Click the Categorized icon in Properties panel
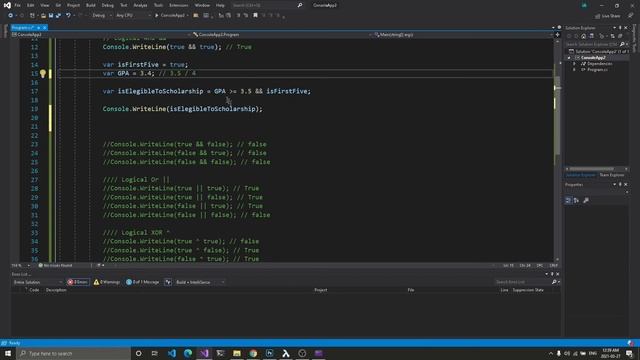Image resolution: width=640 pixels, height=360 pixels. pyautogui.click(x=568, y=200)
